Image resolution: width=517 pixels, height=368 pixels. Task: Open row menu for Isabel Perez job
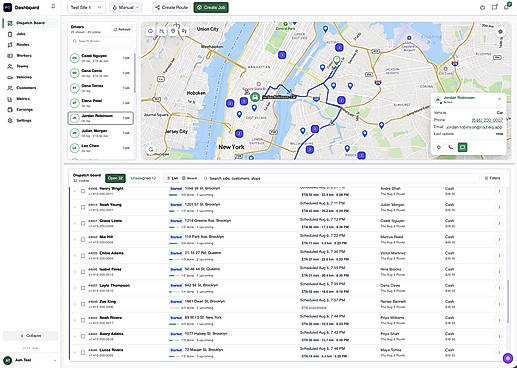tap(499, 272)
